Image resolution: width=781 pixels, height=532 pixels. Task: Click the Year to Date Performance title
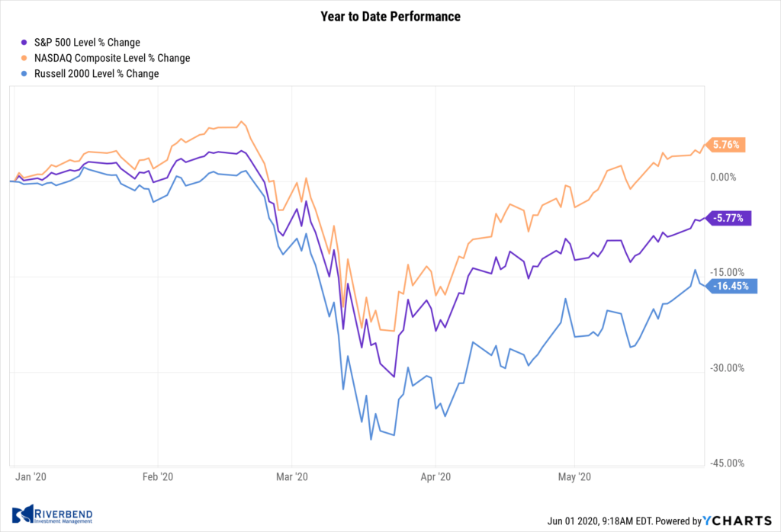tap(390, 16)
